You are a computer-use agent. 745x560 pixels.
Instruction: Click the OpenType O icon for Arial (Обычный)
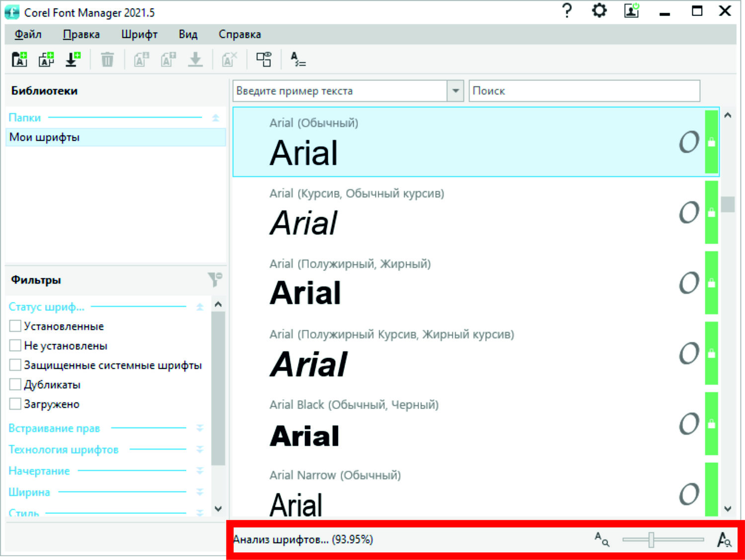pos(689,142)
